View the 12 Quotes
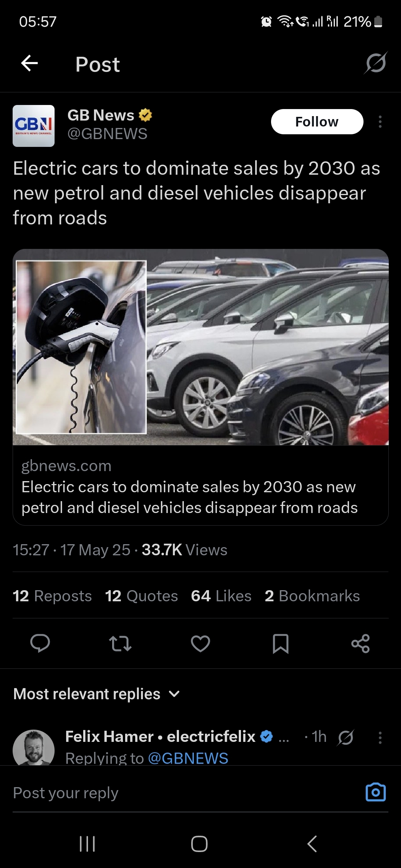The width and height of the screenshot is (401, 868). [141, 596]
